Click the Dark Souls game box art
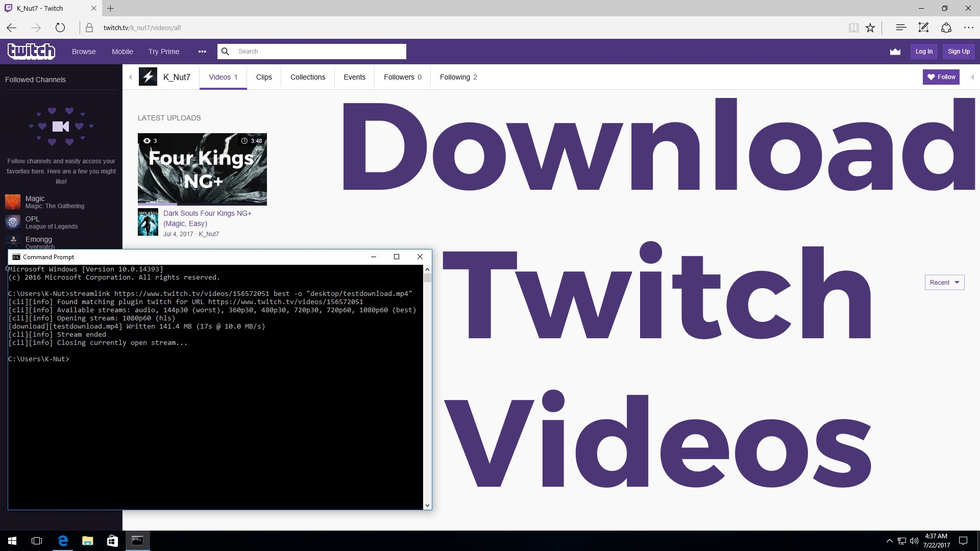This screenshot has height=551, width=980. pyautogui.click(x=148, y=222)
